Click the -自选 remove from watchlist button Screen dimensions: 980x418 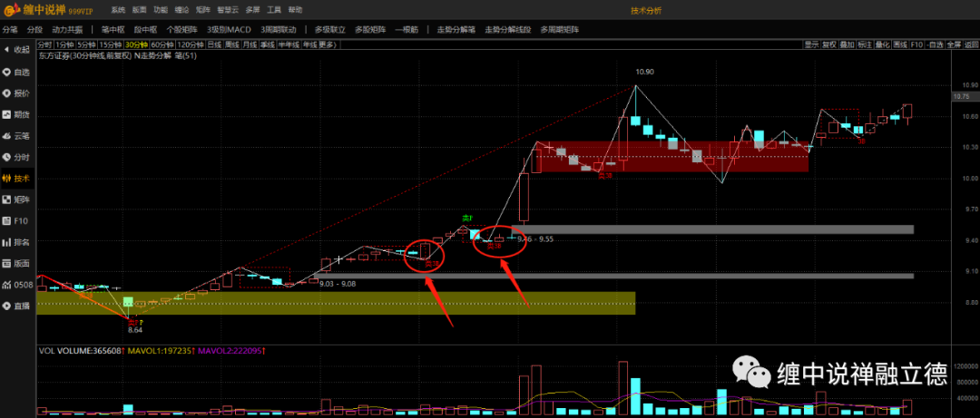point(935,44)
